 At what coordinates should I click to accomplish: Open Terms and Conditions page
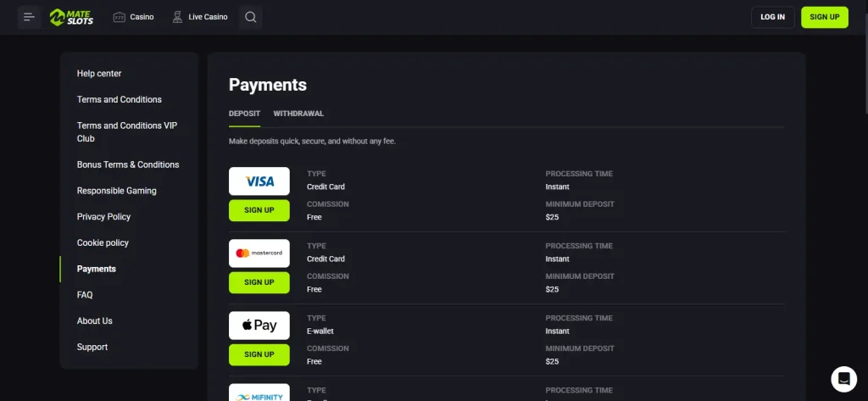point(119,100)
